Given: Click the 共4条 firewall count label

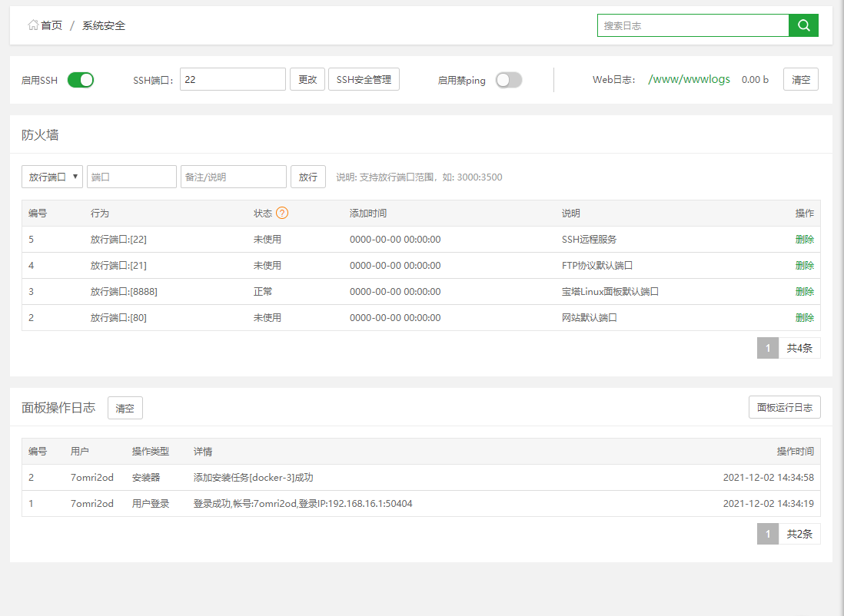Looking at the screenshot, I should 799,348.
